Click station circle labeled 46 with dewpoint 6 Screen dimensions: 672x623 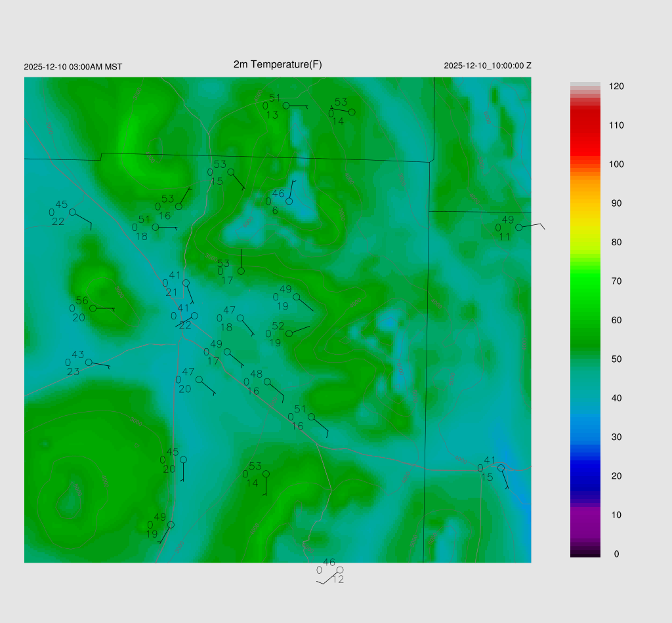pos(289,201)
